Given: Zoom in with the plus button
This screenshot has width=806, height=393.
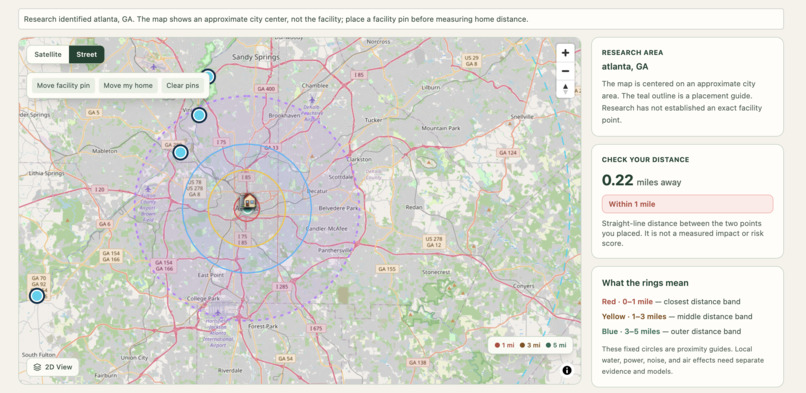Looking at the screenshot, I should coord(565,52).
